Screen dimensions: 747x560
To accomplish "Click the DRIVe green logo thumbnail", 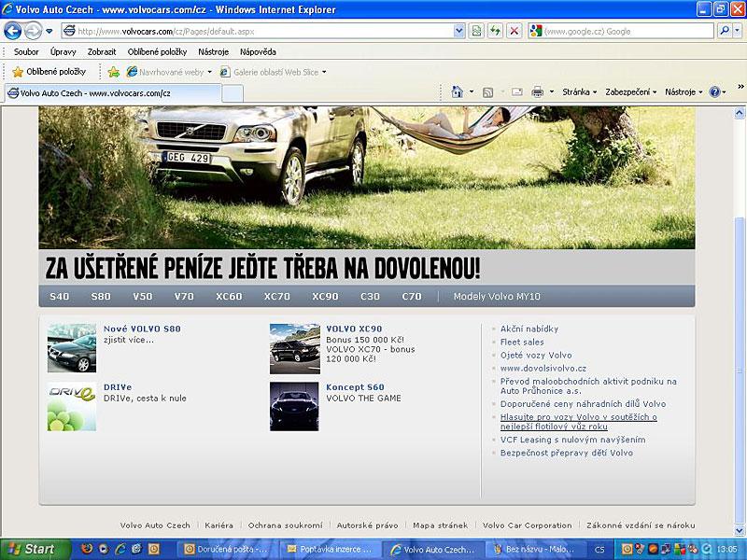I will 72,407.
